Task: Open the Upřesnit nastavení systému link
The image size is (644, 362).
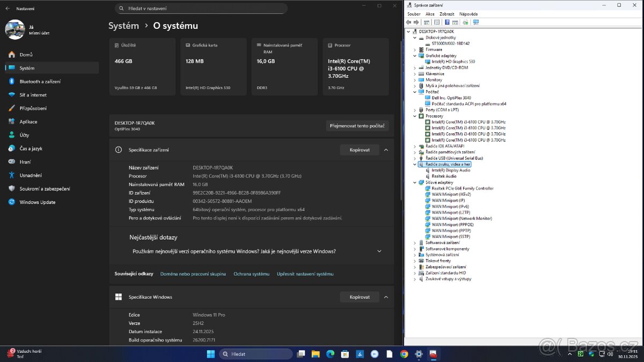Action: (305, 274)
